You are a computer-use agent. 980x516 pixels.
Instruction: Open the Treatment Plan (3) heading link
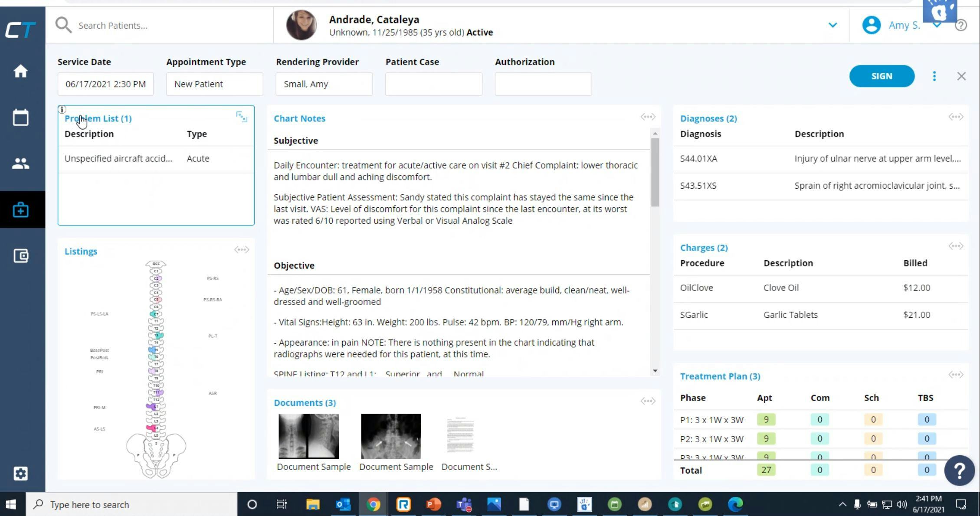pos(720,376)
